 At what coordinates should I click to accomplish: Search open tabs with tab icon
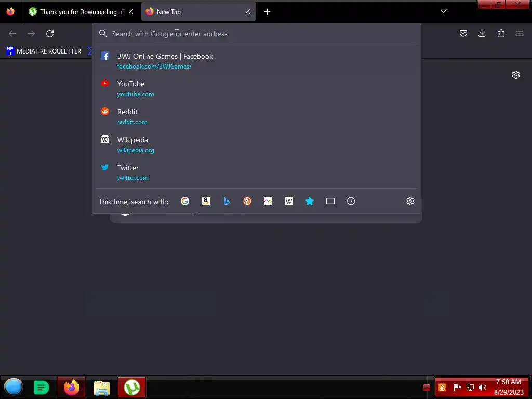(330, 201)
